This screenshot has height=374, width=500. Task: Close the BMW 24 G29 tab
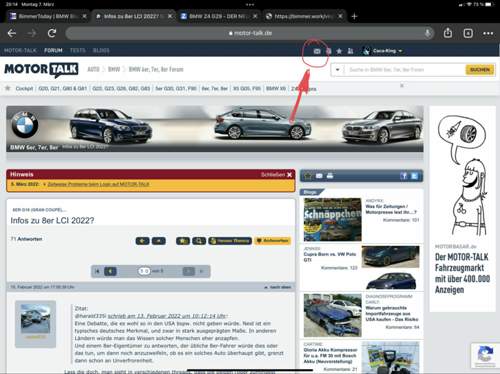255,16
